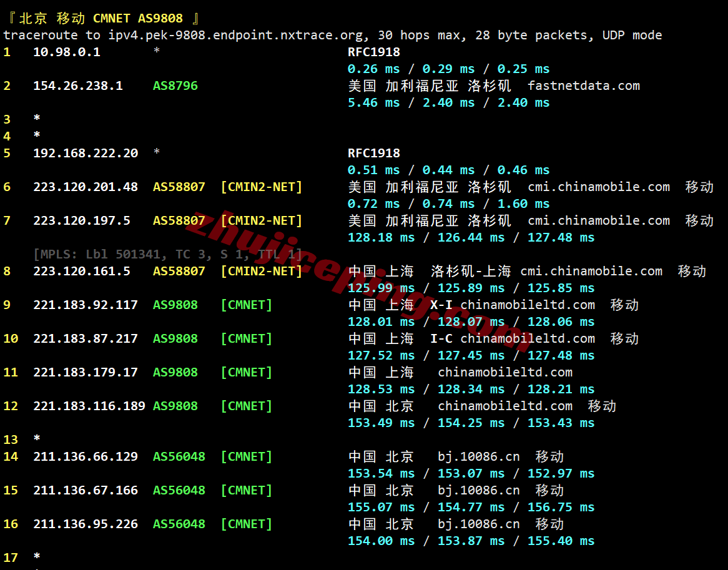
Task: Select IP address 221.183.87.217
Action: click(86, 339)
